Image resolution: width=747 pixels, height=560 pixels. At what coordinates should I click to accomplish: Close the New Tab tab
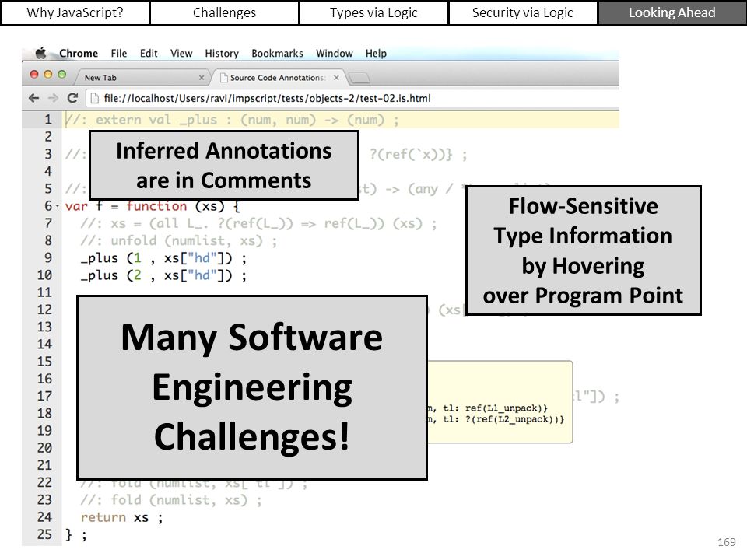(x=202, y=78)
